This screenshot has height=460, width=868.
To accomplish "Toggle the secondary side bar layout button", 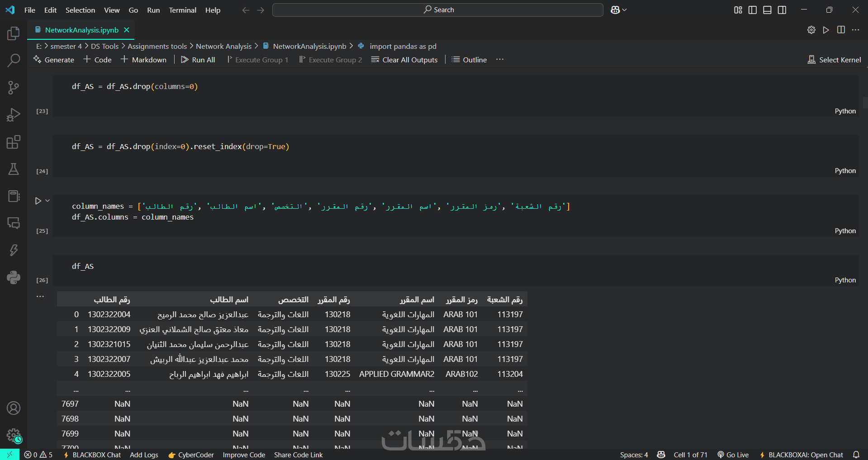I will coord(782,10).
